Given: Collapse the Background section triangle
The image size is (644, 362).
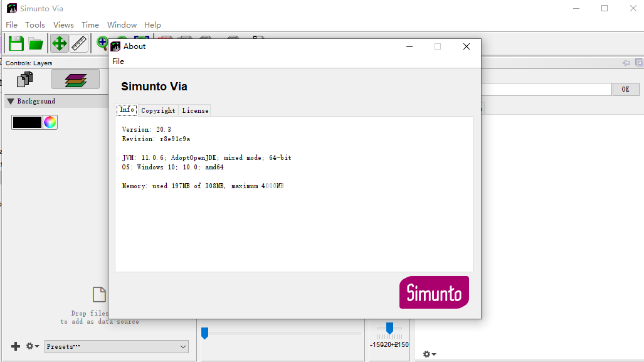Looking at the screenshot, I should 11,101.
